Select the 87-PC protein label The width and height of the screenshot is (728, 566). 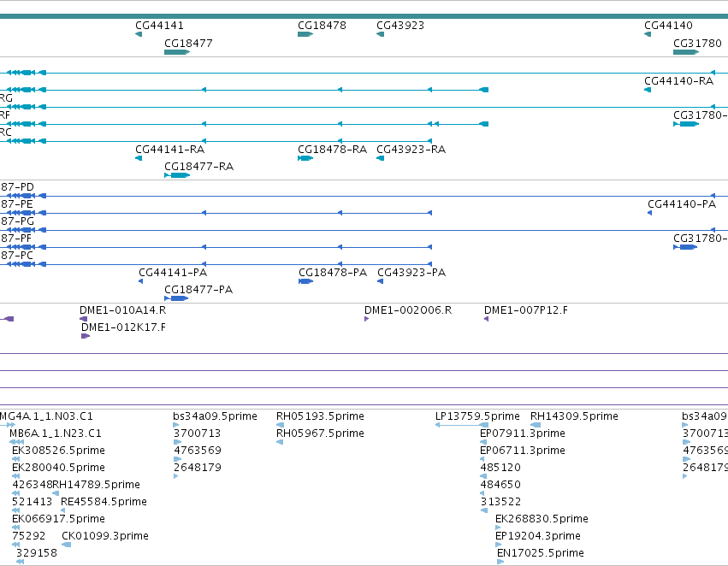click(x=17, y=256)
